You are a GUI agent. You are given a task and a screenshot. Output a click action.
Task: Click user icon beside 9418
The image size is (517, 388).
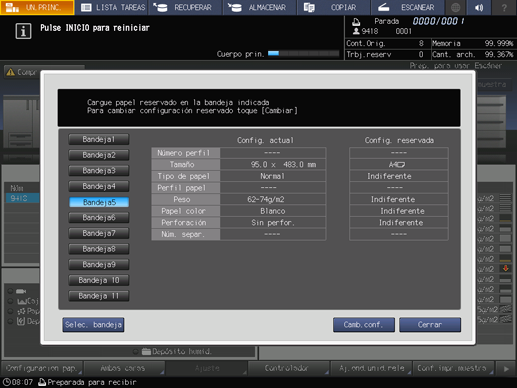click(x=356, y=31)
